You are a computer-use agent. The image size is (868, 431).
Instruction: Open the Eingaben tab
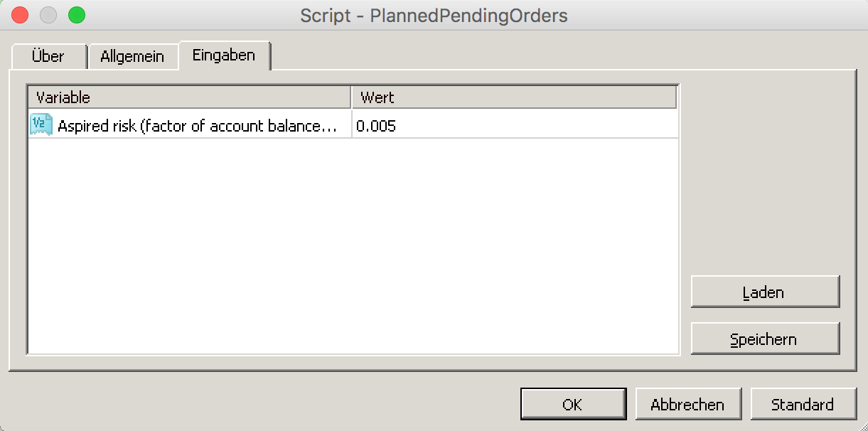click(224, 55)
